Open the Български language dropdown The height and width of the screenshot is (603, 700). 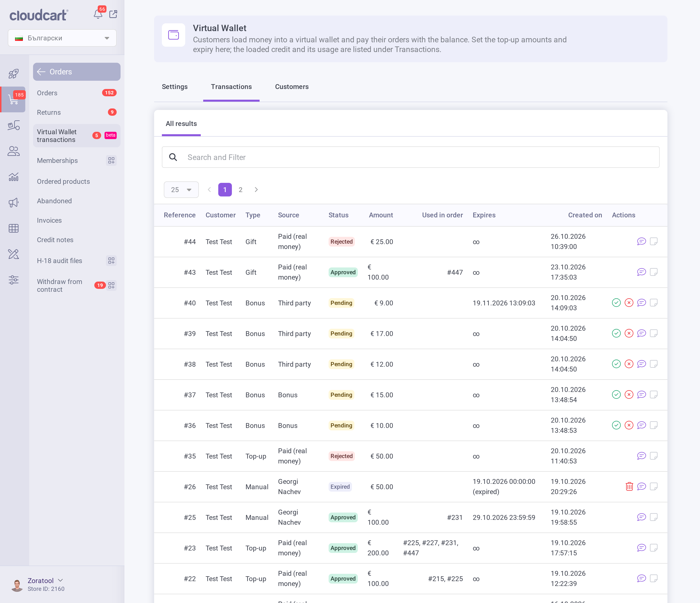point(62,38)
